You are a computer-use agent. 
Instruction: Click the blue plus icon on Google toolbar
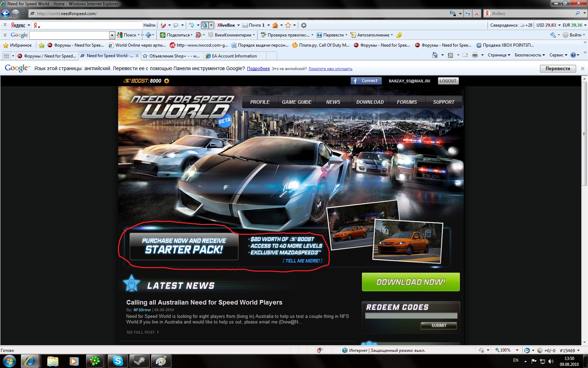coord(148,35)
